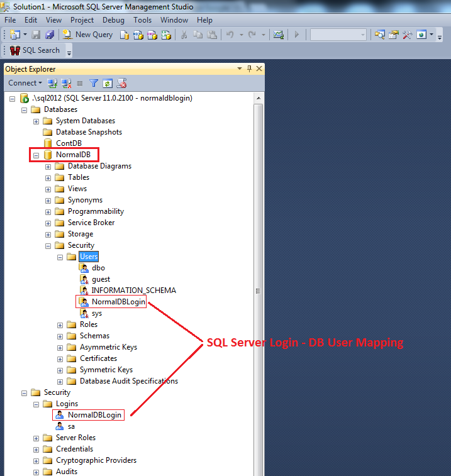Click the Disconnect server icon
Screen dimensions: 451x476
[x=66, y=83]
